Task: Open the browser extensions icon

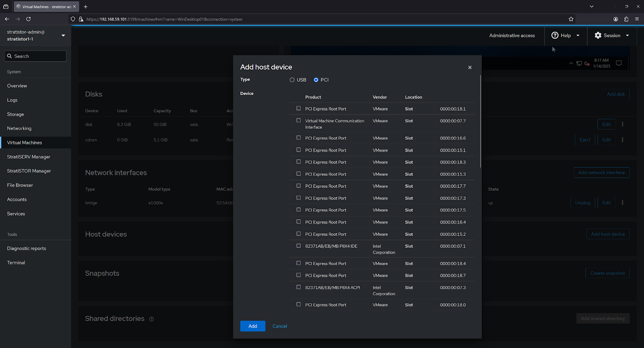Action: coord(626,19)
